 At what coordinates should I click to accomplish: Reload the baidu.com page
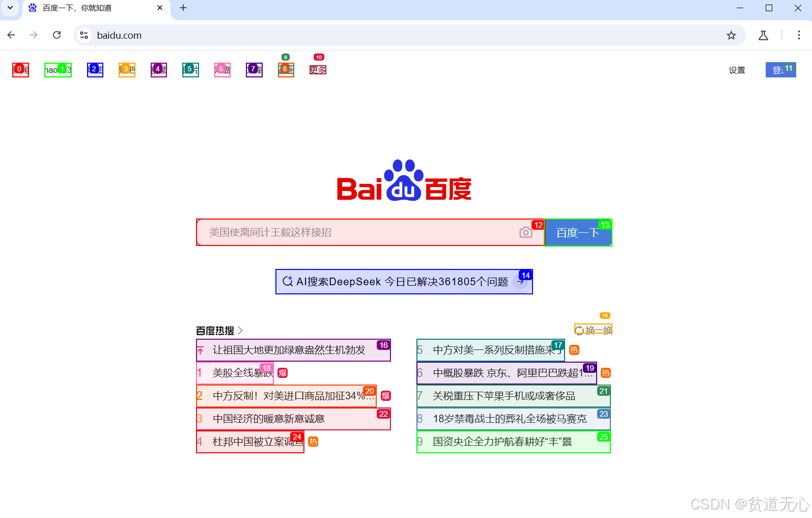57,35
